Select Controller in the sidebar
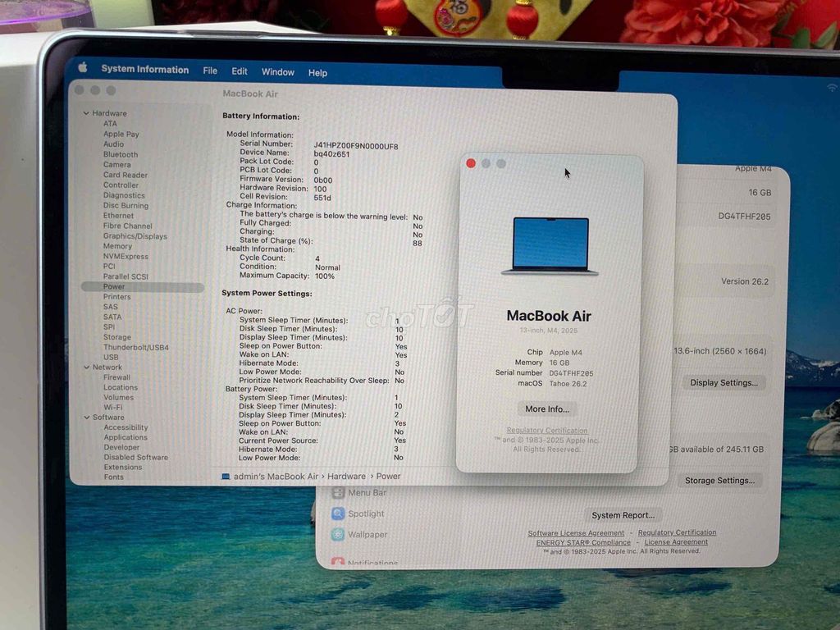840x630 pixels. (x=121, y=185)
